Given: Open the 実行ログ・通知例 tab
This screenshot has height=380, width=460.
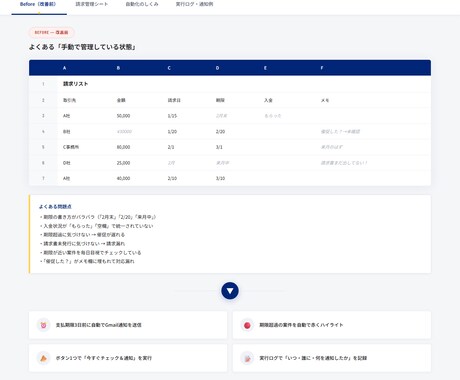Looking at the screenshot, I should click(194, 5).
